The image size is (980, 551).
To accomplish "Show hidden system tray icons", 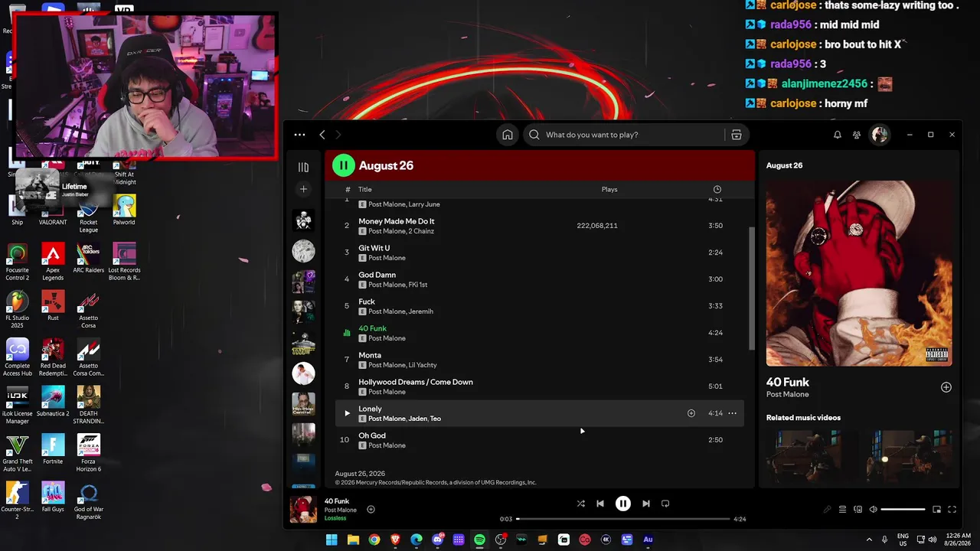I will 869,540.
